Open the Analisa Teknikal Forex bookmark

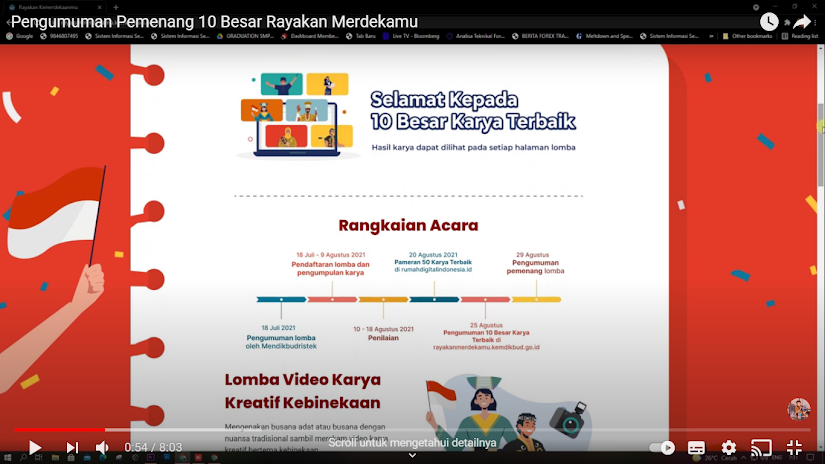coord(476,36)
